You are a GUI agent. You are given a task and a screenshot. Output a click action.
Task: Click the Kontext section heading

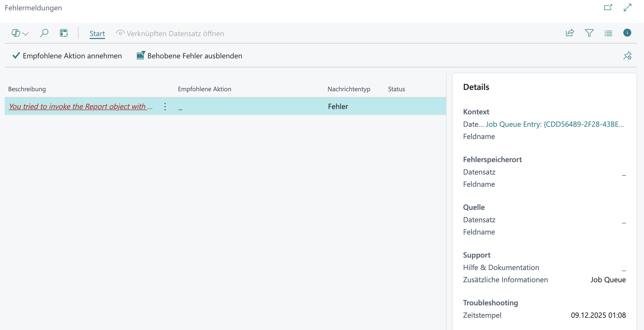(x=476, y=112)
